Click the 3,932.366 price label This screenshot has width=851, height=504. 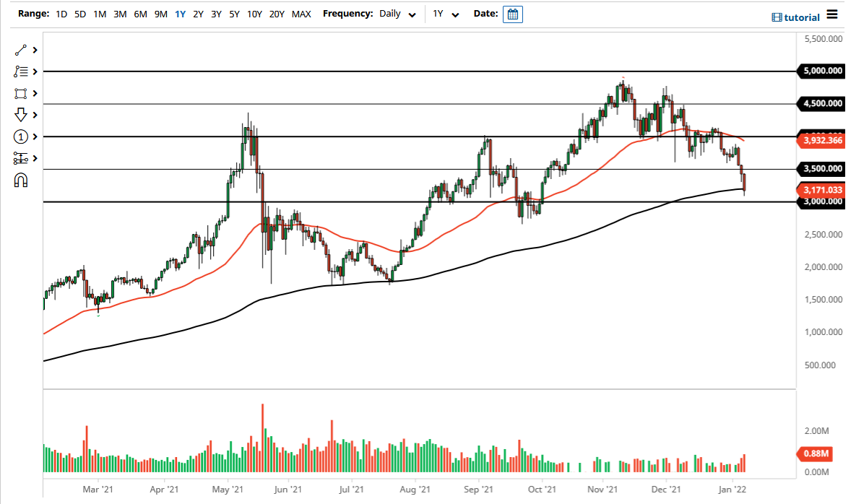(x=822, y=141)
